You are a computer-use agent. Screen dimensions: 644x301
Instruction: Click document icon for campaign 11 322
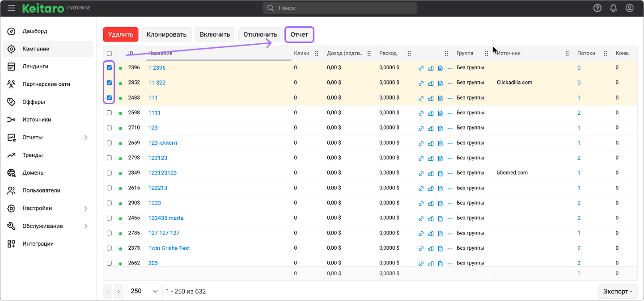click(x=440, y=83)
